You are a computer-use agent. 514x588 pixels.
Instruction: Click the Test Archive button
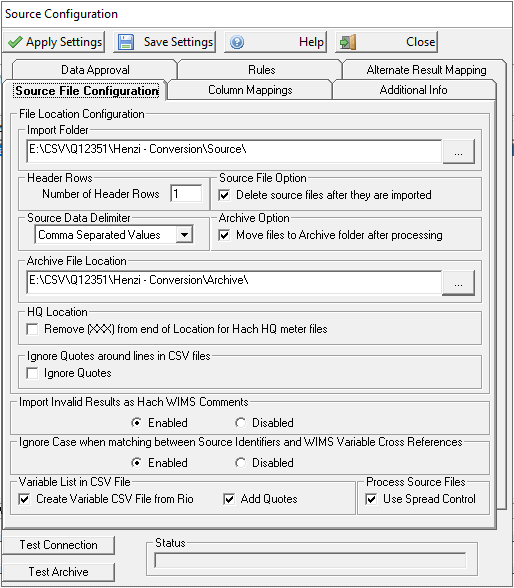(58, 572)
